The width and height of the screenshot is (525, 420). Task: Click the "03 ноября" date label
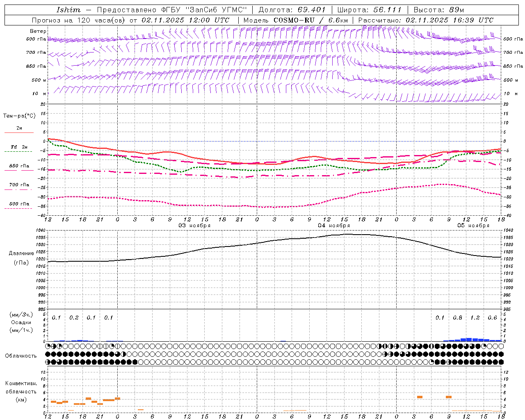[194, 225]
